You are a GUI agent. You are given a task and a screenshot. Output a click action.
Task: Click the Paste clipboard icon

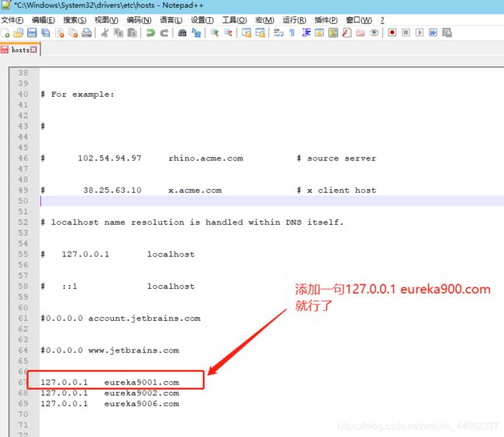tap(132, 33)
